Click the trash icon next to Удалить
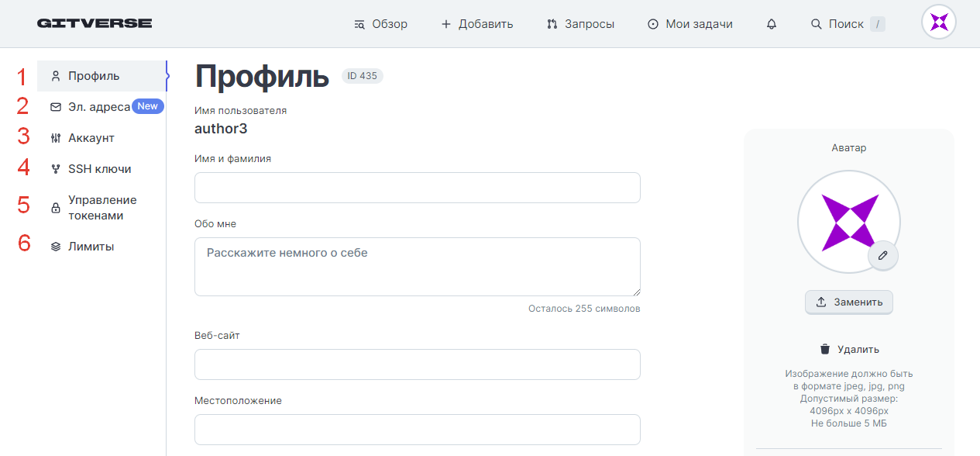 pos(825,349)
